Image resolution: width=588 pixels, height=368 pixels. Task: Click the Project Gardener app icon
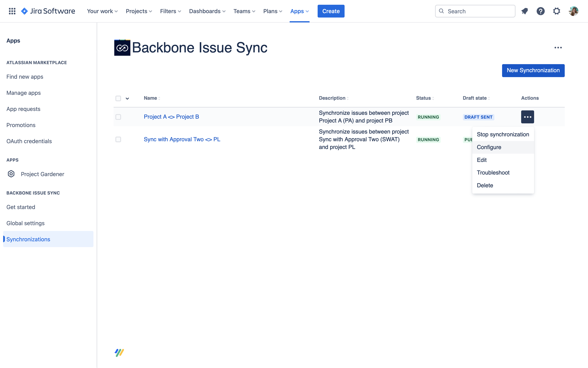[11, 174]
